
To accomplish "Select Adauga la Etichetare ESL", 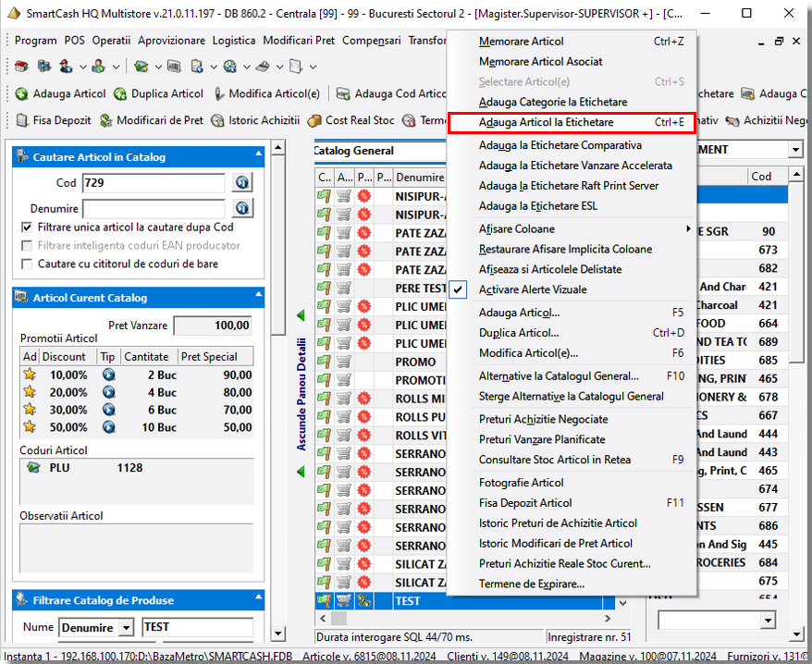I will pyautogui.click(x=572, y=206).
